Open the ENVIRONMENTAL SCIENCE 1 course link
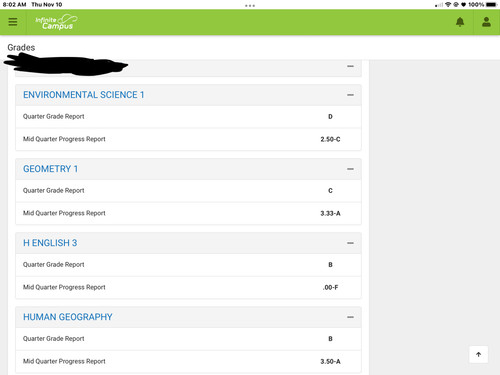The image size is (500, 375). pos(84,95)
